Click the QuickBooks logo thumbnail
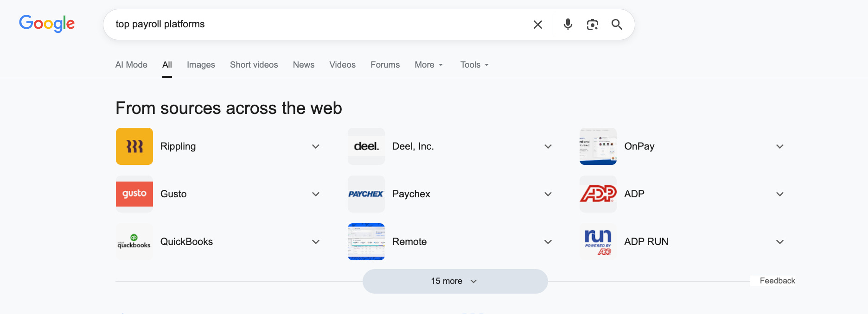The width and height of the screenshot is (868, 314). point(134,242)
